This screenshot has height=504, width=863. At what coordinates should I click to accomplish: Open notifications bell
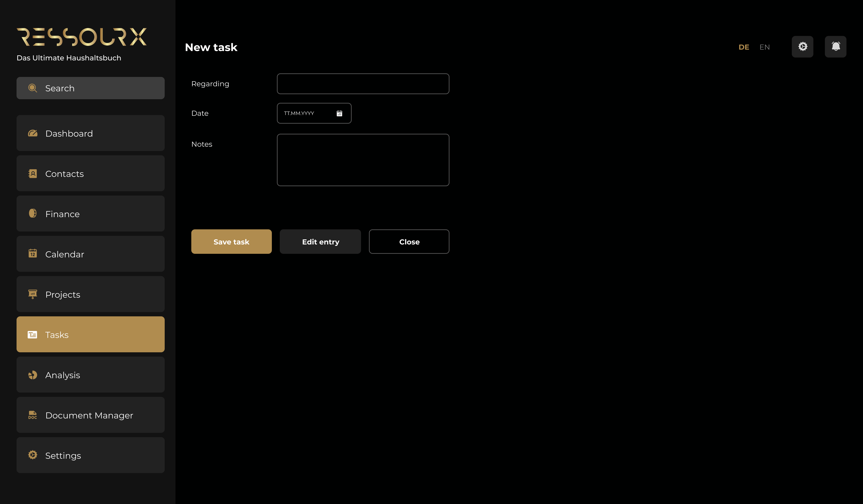(836, 46)
